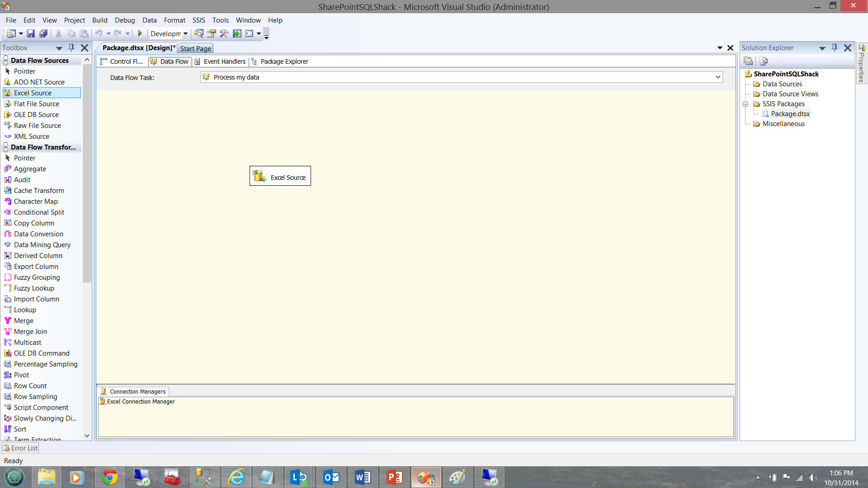Toggle auto-hide pin on Solution Explorer

[835, 47]
